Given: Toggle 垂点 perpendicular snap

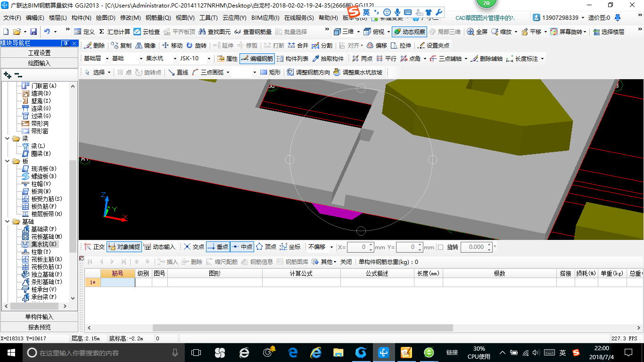Looking at the screenshot, I should [218, 247].
